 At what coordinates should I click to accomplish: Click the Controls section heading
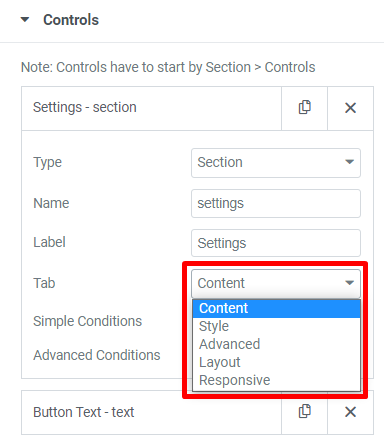(71, 20)
